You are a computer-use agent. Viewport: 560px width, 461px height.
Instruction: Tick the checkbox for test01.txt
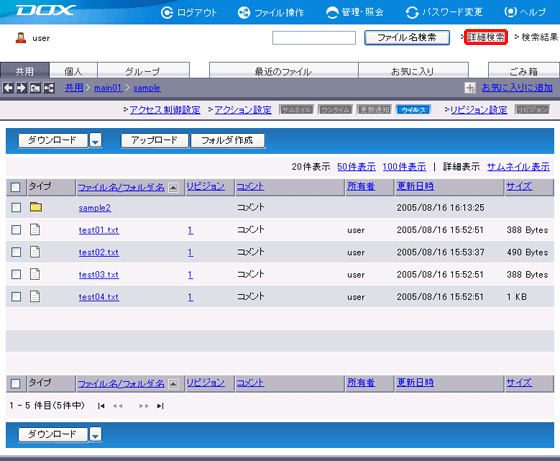[x=16, y=230]
